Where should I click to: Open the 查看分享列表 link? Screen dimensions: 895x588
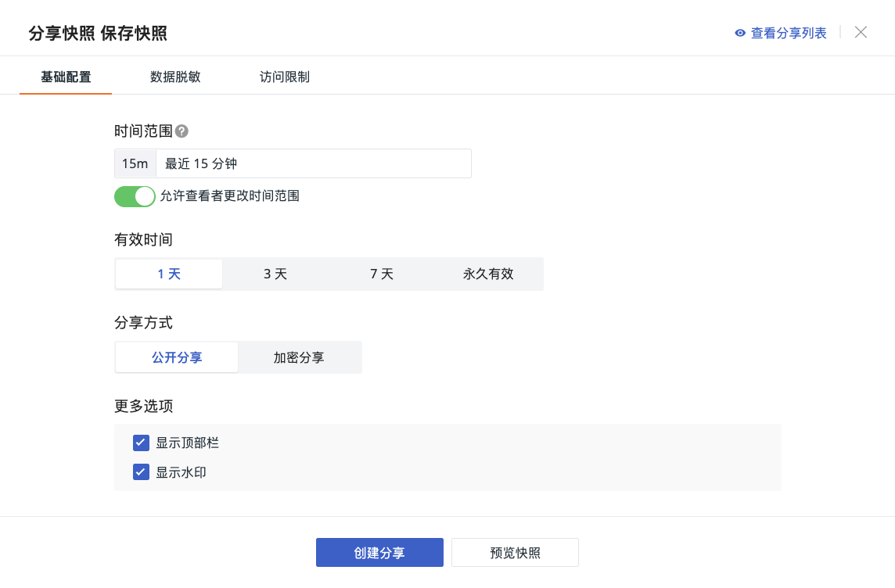pyautogui.click(x=789, y=33)
